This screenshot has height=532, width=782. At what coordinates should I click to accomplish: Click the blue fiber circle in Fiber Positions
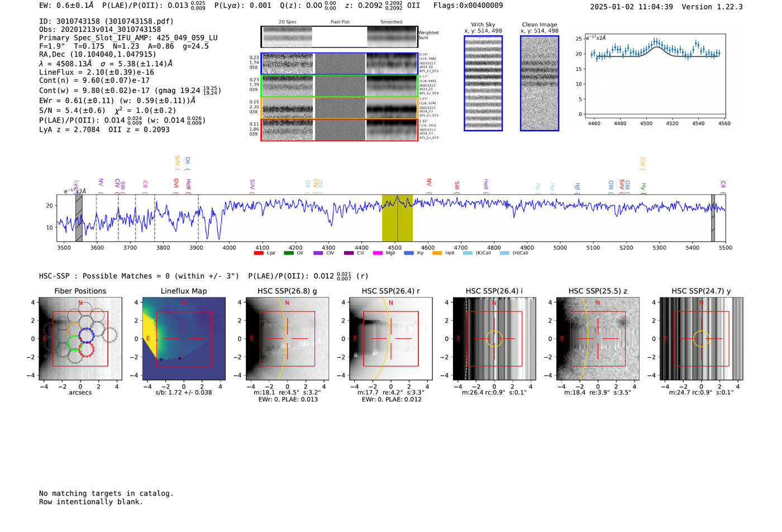tap(86, 336)
